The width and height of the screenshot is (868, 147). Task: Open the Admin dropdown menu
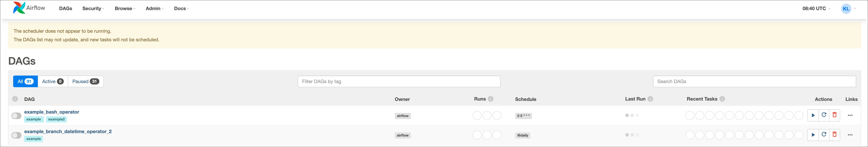(155, 8)
